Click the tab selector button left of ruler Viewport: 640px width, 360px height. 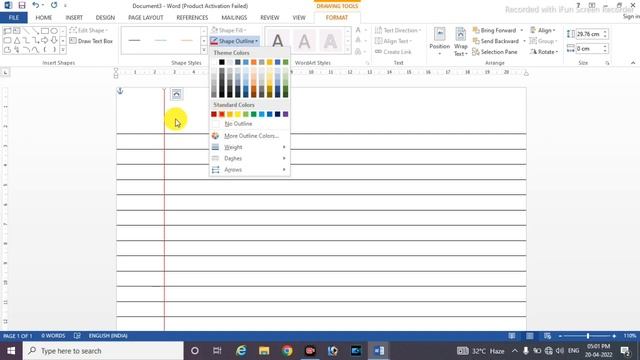click(5, 73)
